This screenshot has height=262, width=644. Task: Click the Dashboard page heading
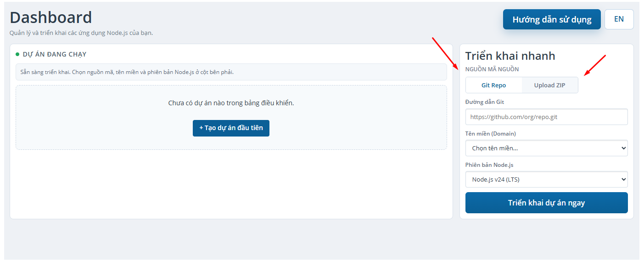coord(51,17)
